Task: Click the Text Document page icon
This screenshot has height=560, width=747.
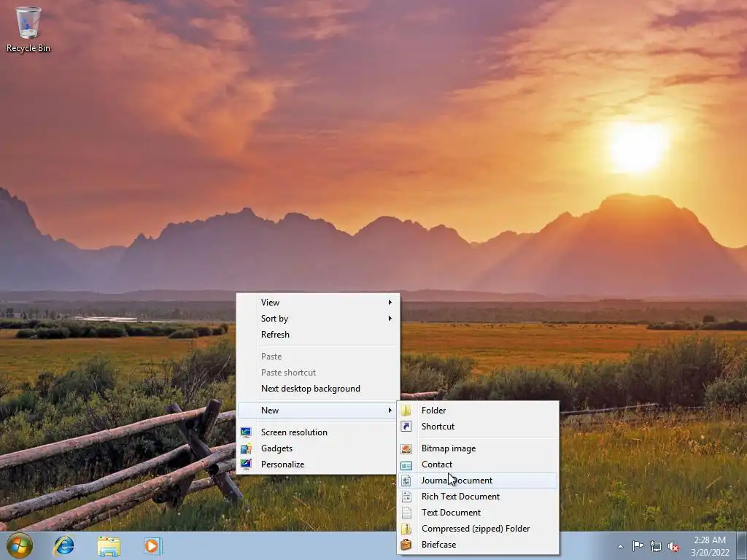Action: click(x=406, y=513)
